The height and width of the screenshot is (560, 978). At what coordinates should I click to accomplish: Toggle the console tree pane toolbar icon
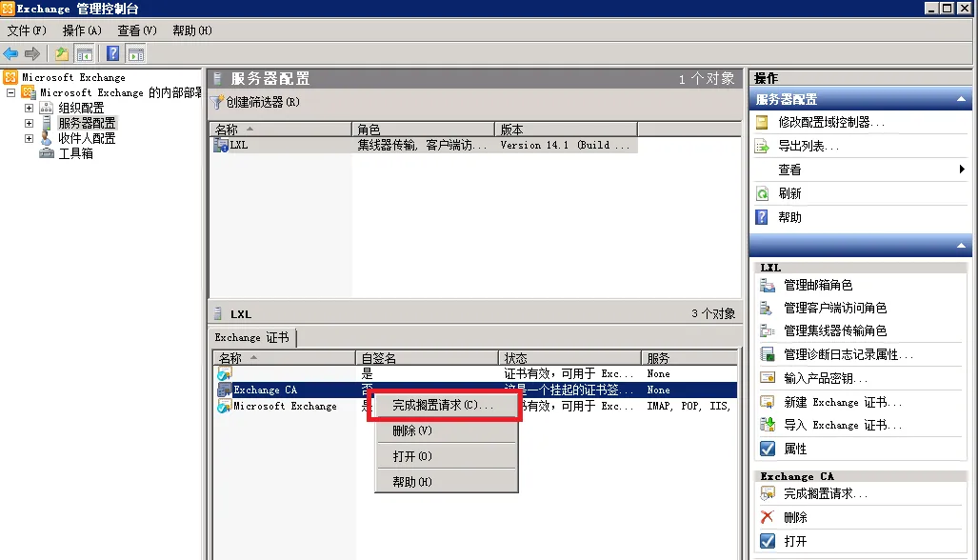(84, 53)
